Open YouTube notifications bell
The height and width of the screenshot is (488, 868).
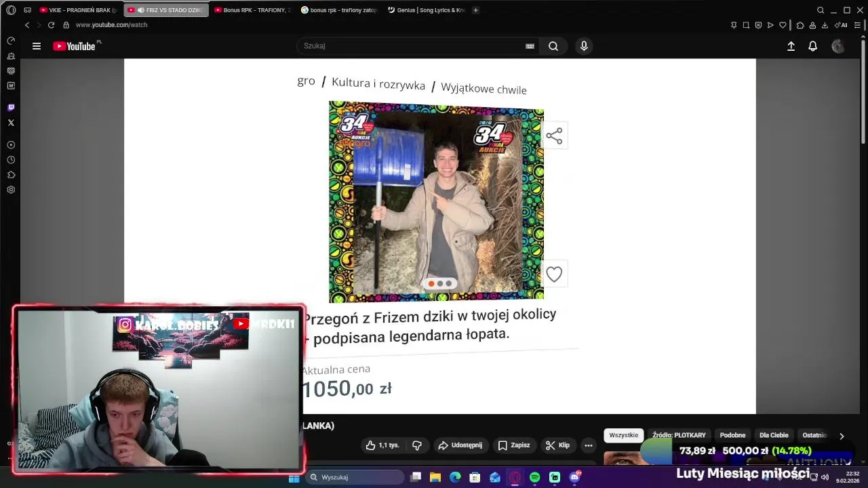812,46
